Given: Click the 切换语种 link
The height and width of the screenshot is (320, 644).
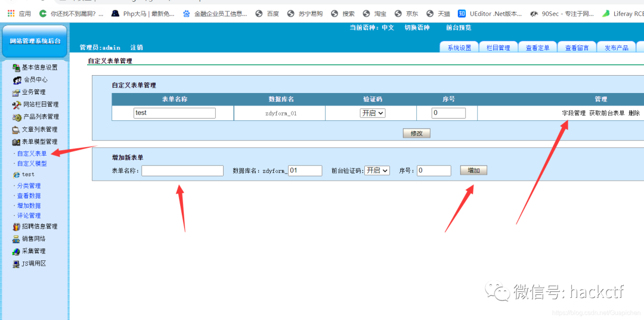Looking at the screenshot, I should (x=417, y=28).
